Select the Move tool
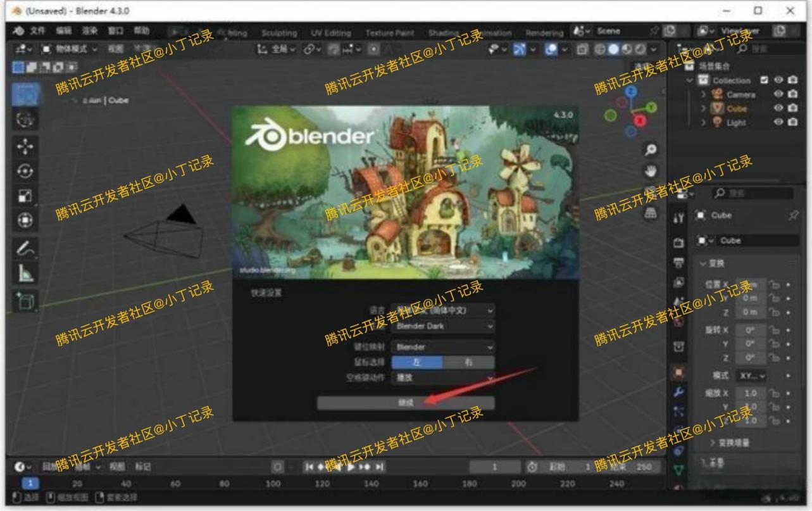Viewport: 812px width, 511px height. [x=26, y=146]
